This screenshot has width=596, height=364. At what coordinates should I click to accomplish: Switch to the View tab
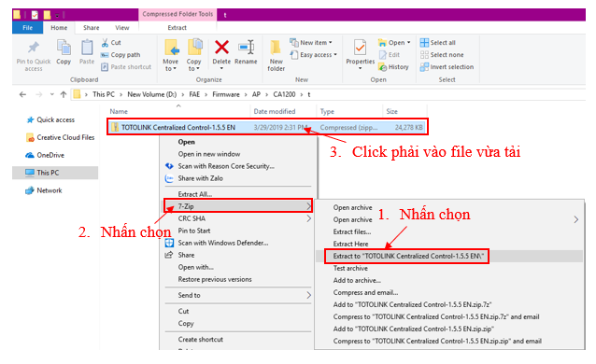coord(122,28)
